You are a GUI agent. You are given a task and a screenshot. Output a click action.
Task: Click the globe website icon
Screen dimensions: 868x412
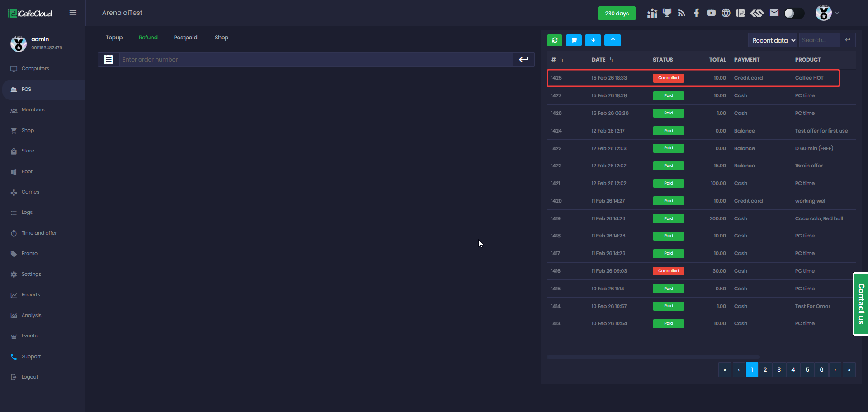coord(726,13)
